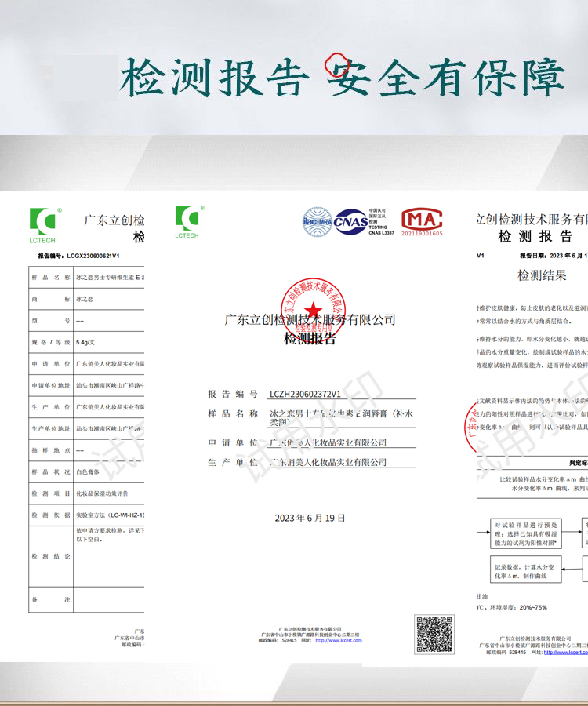The image size is (588, 706).
Task: Click report number 'LCGX230600621V1' on the left page
Action: (x=93, y=256)
